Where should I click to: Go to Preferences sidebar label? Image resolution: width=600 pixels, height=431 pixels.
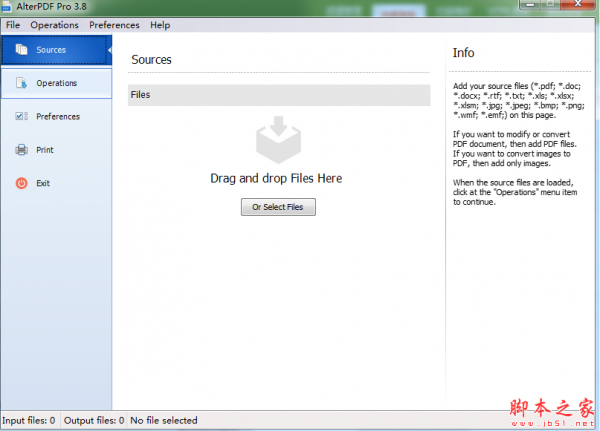pyautogui.click(x=58, y=116)
